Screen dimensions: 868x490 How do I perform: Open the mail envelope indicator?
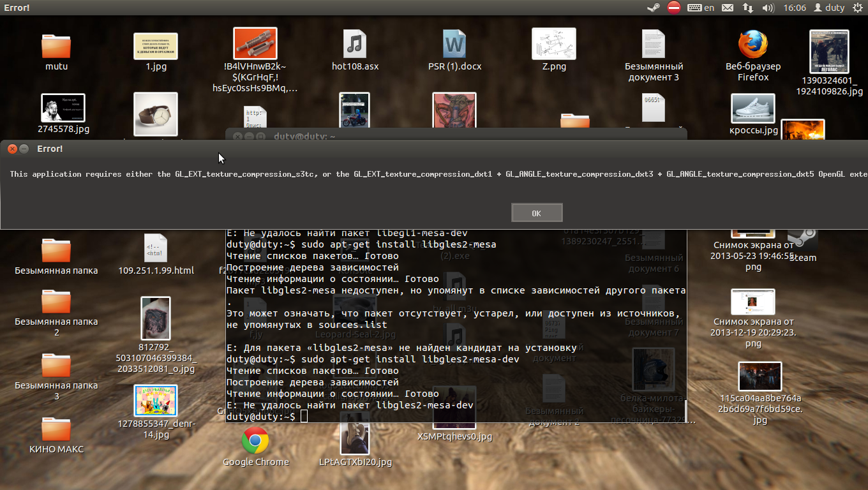tap(728, 8)
